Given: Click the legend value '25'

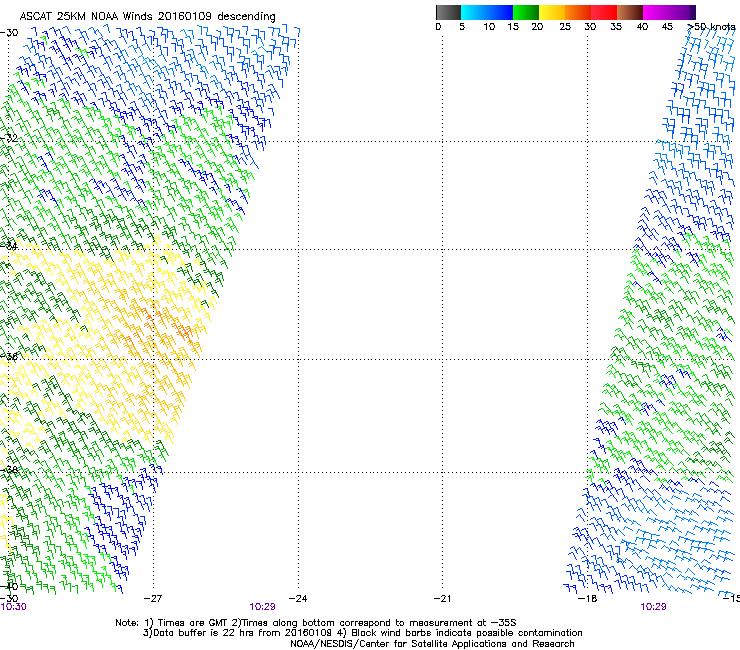Looking at the screenshot, I should point(565,27).
